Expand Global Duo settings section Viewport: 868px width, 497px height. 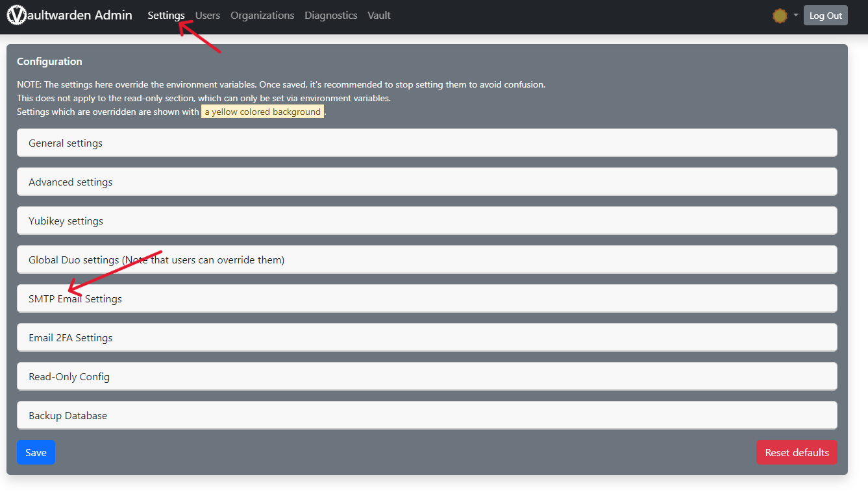pos(427,260)
